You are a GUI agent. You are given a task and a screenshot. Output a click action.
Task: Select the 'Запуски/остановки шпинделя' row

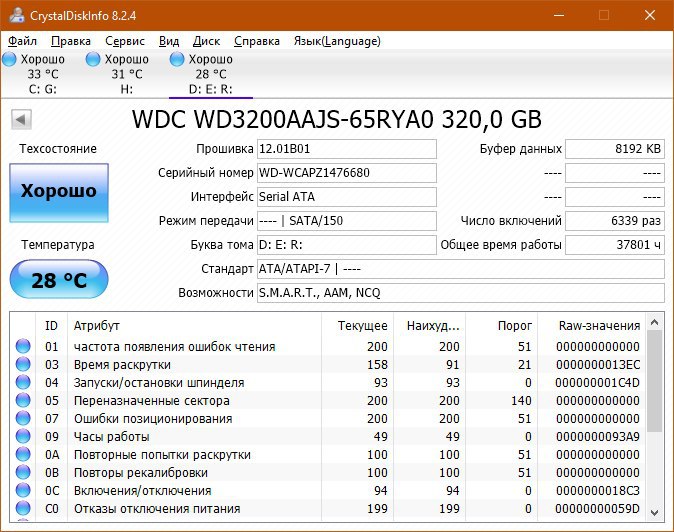328,382
